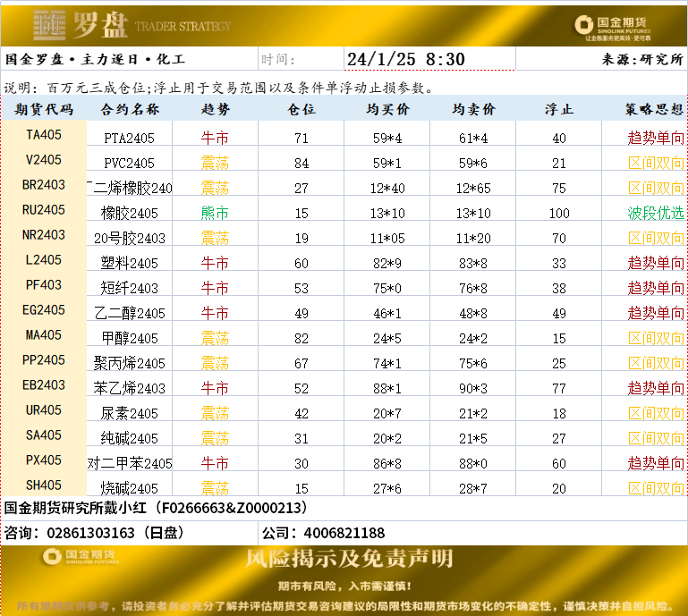The width and height of the screenshot is (688, 616).
Task: Select the PF403 futures code cell
Action: (44, 284)
